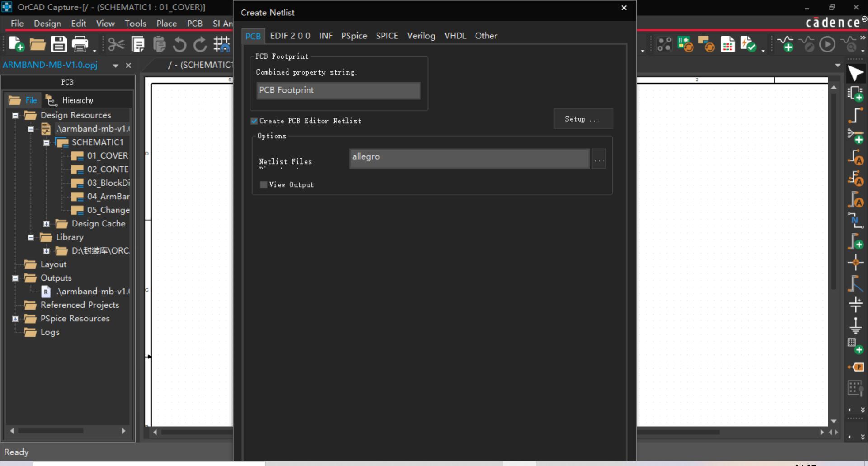Screen dimensions: 868x466
Task: Click the Netlist Files allegro input field
Action: 469,159
